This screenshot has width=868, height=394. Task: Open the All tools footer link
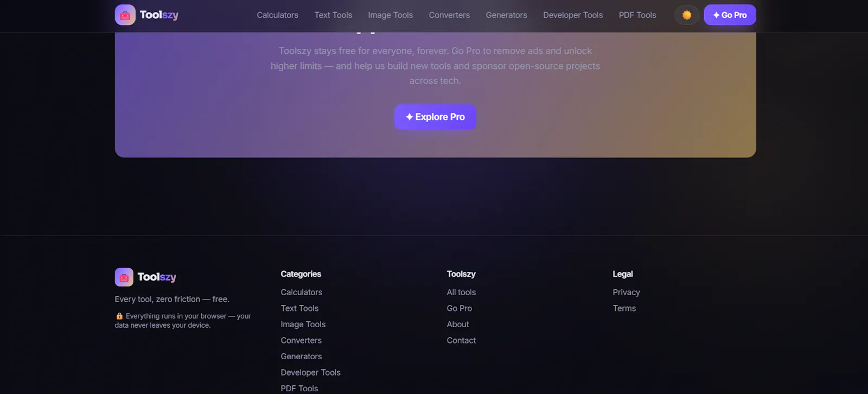click(x=461, y=292)
